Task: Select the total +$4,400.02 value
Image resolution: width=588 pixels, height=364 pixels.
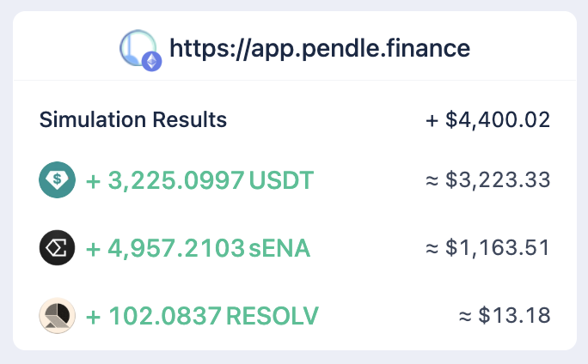Action: point(488,119)
